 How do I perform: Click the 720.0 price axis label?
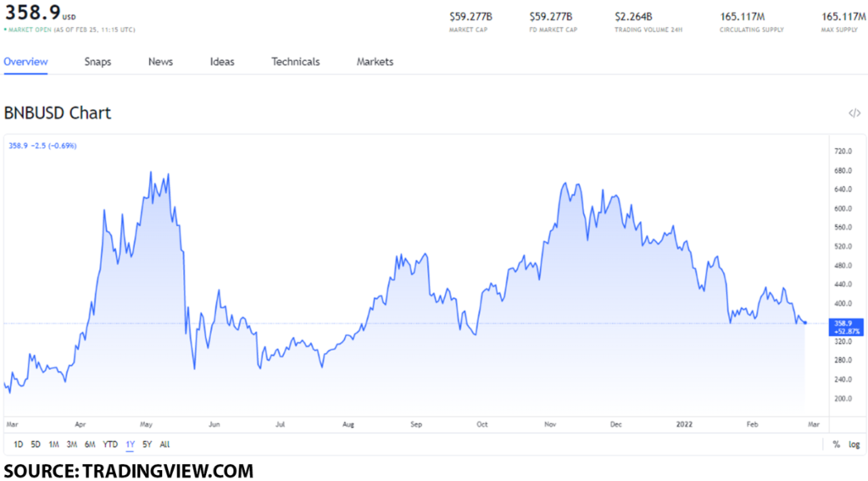tap(843, 152)
